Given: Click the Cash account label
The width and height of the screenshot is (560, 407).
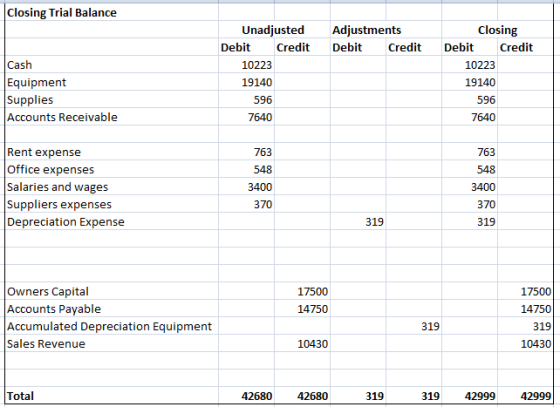Looking at the screenshot, I should click(x=20, y=65).
